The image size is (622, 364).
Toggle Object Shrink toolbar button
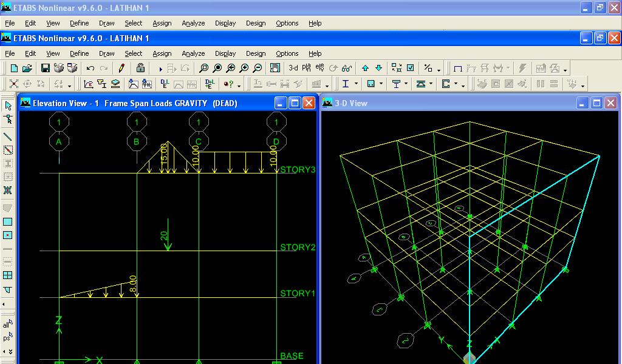tap(397, 68)
